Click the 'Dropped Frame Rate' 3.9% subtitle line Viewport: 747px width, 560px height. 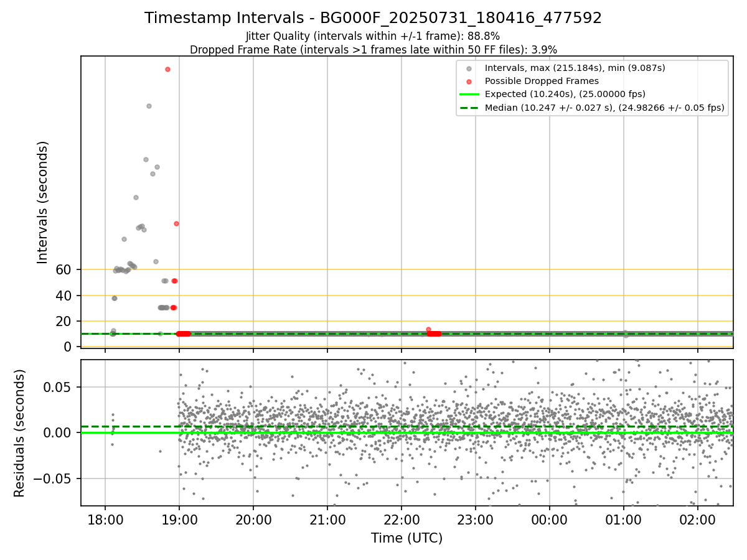click(373, 50)
